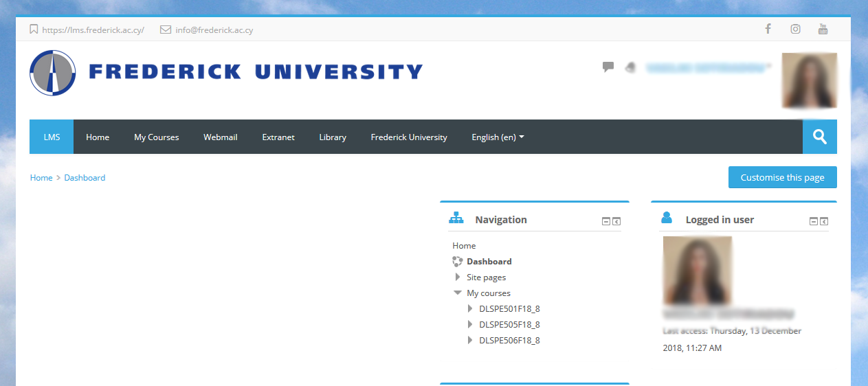868x386 pixels.
Task: Open Dashboard in the Navigation tree
Action: tap(489, 261)
